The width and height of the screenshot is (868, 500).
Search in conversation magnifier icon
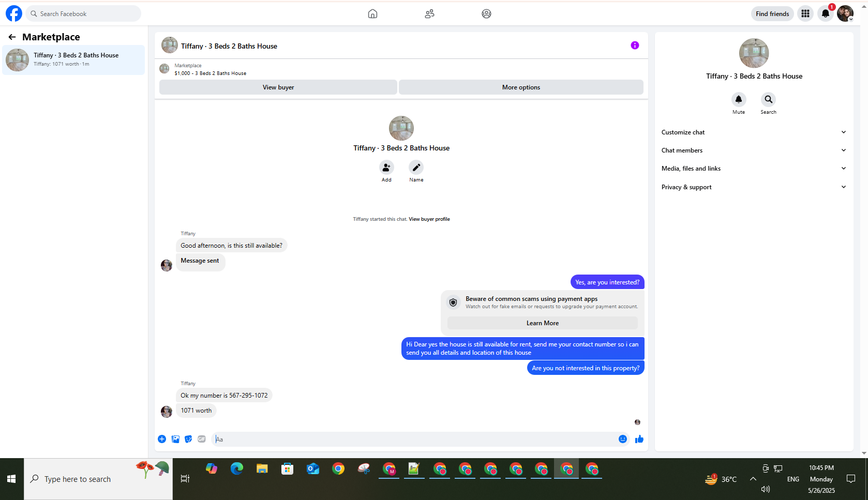point(769,99)
